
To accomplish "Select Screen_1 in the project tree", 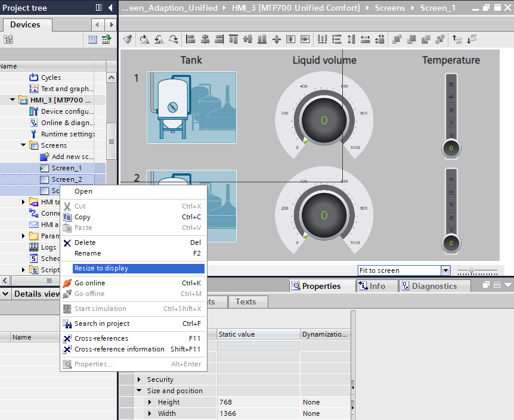I will (x=66, y=168).
